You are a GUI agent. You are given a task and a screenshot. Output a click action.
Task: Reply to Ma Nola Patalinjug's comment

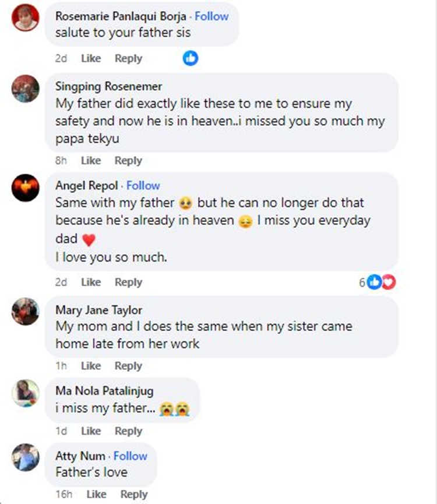click(128, 431)
